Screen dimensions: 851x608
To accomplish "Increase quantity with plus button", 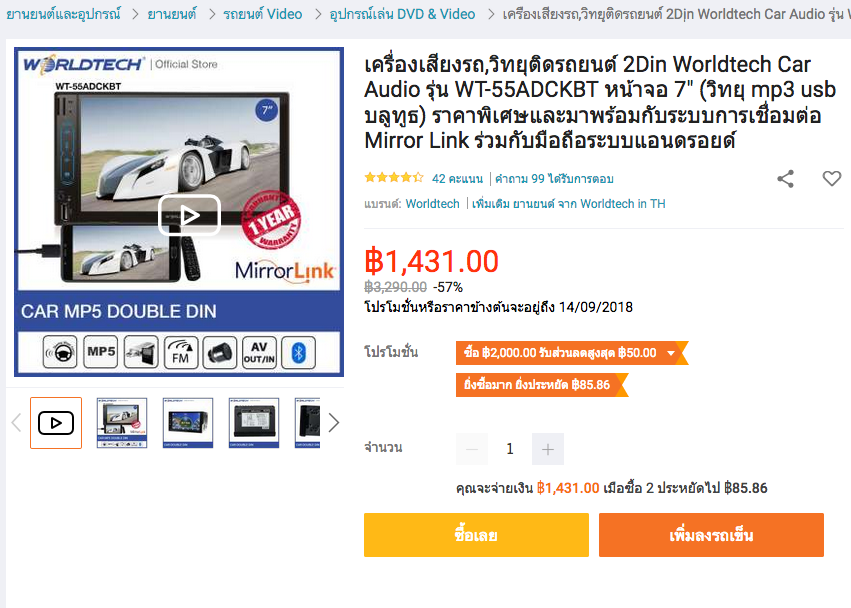I will click(x=548, y=449).
